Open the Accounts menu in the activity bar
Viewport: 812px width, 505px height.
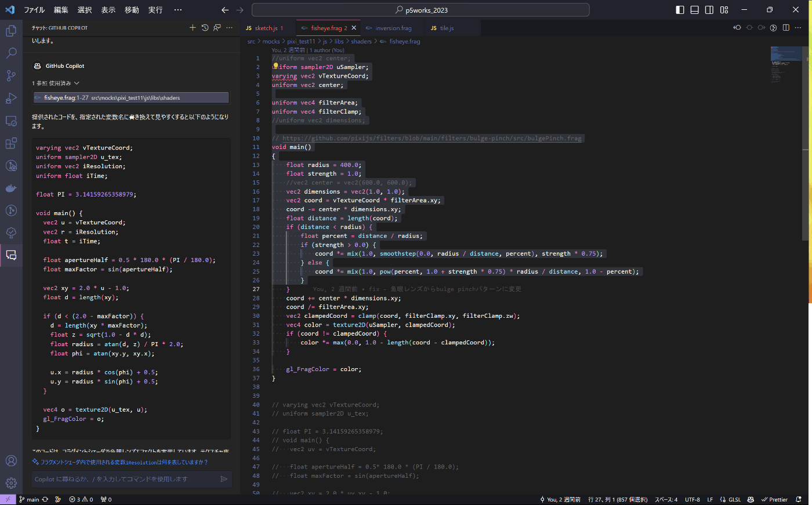[11, 461]
